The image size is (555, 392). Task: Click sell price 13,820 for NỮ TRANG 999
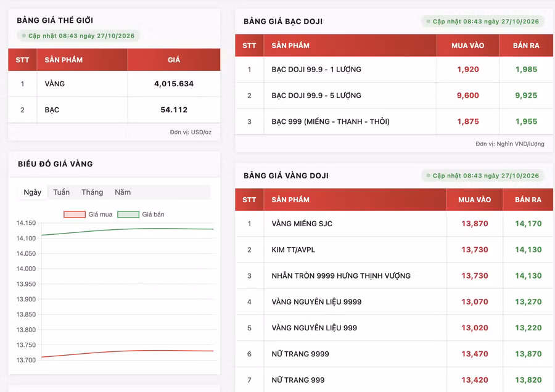coord(528,380)
